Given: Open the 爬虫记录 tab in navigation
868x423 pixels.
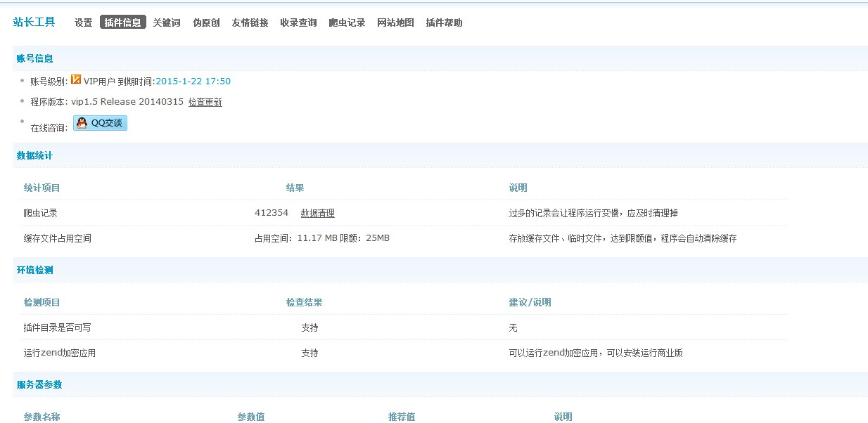Looking at the screenshot, I should [x=347, y=22].
